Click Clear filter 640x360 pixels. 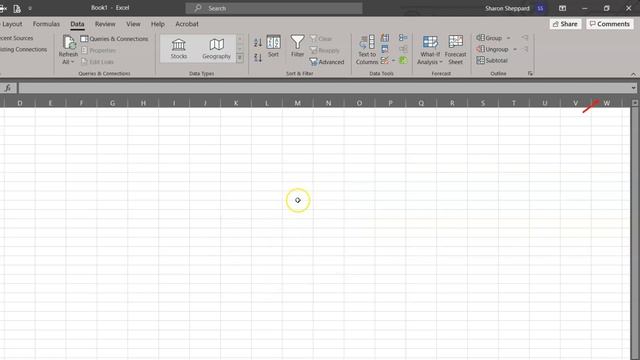[321, 39]
